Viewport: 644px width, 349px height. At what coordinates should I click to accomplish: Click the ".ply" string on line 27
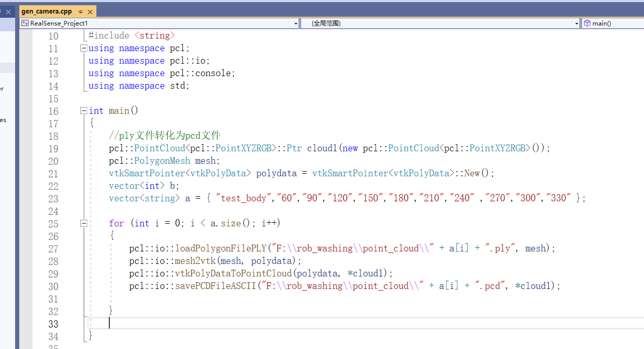[500, 248]
